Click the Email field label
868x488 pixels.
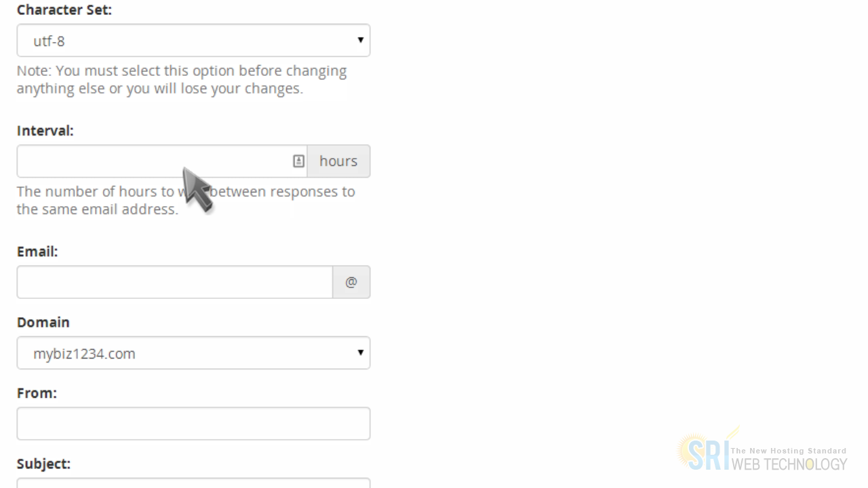pyautogui.click(x=37, y=251)
